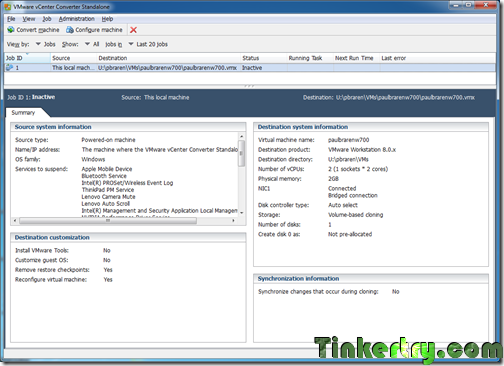The height and width of the screenshot is (366, 504).
Task: Open the Help menu
Action: pyautogui.click(x=107, y=19)
